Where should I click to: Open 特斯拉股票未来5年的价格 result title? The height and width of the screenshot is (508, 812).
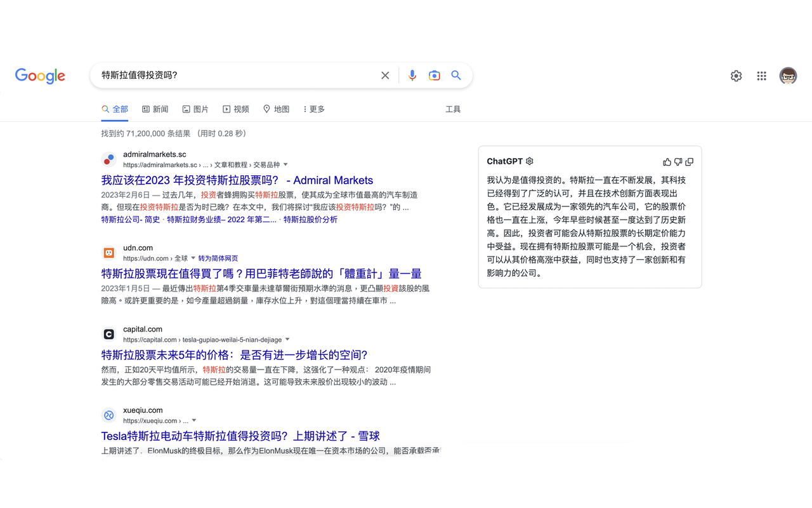click(234, 355)
